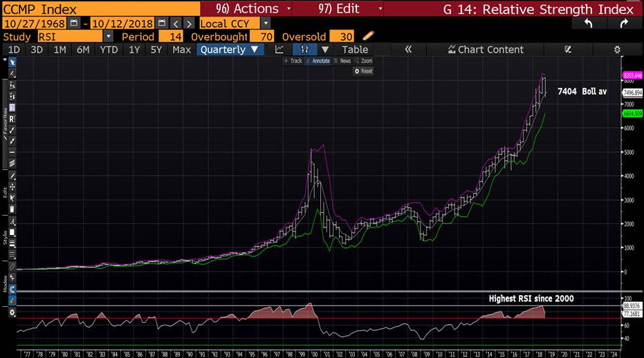Viewport: 644px width, 358px height.
Task: Select the 5Y range tab
Action: tap(156, 50)
